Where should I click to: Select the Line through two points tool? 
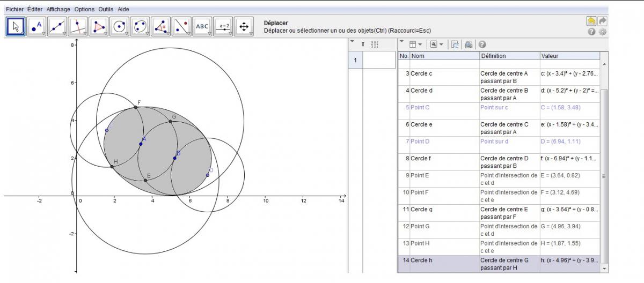[57, 26]
